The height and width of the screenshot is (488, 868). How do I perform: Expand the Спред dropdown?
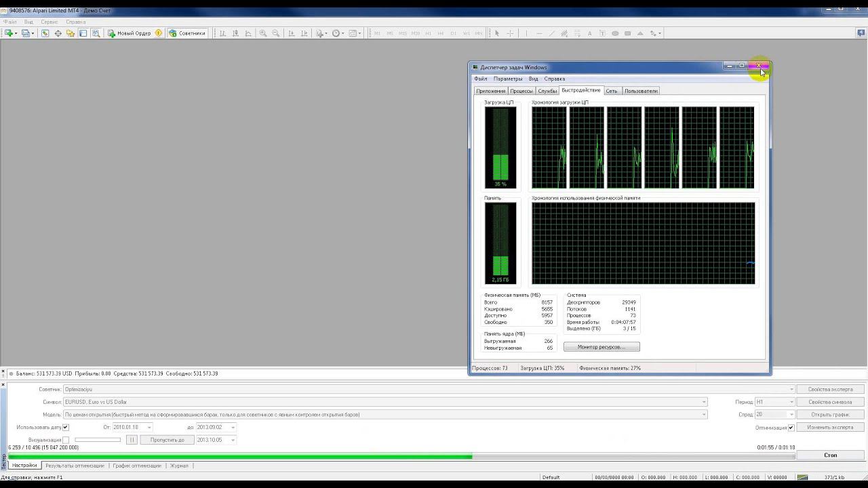tap(791, 415)
